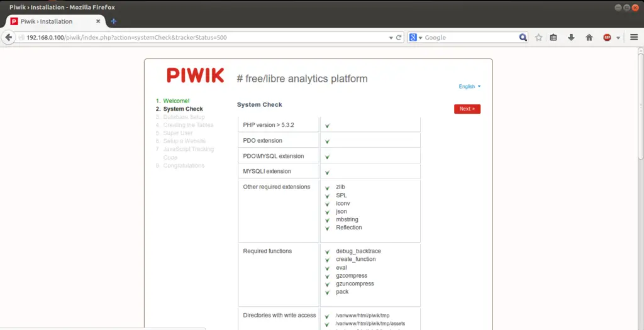Click the check mark beside create_function
This screenshot has height=330, width=644.
point(327,260)
